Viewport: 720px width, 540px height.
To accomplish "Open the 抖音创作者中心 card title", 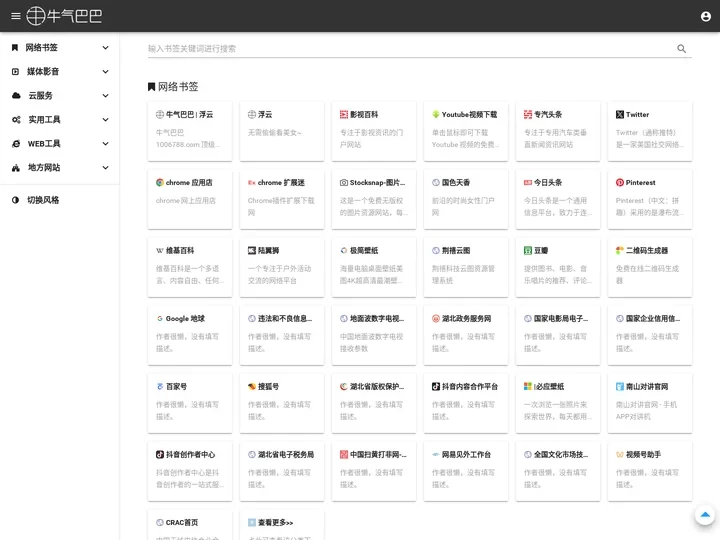I will [190, 454].
